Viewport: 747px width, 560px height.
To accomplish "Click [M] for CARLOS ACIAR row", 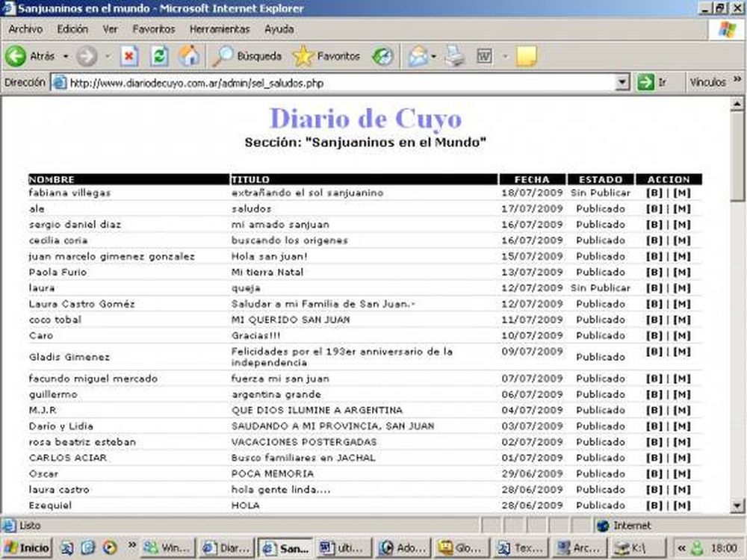I will pyautogui.click(x=682, y=458).
